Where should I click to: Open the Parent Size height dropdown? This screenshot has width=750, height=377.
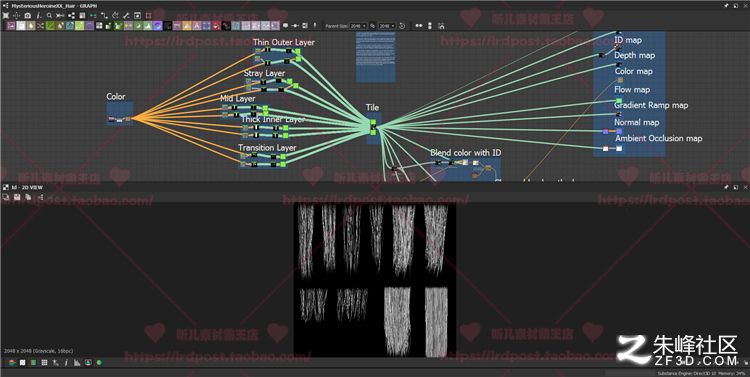[386, 26]
